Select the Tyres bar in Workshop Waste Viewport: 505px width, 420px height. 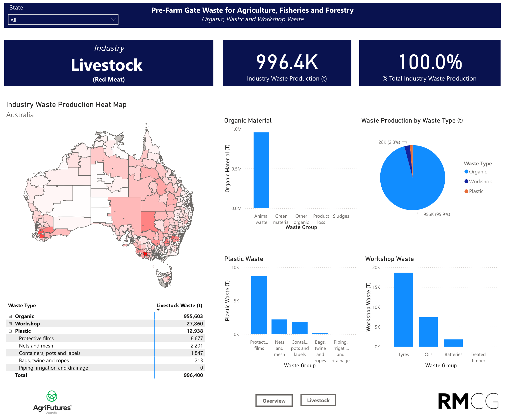click(403, 309)
